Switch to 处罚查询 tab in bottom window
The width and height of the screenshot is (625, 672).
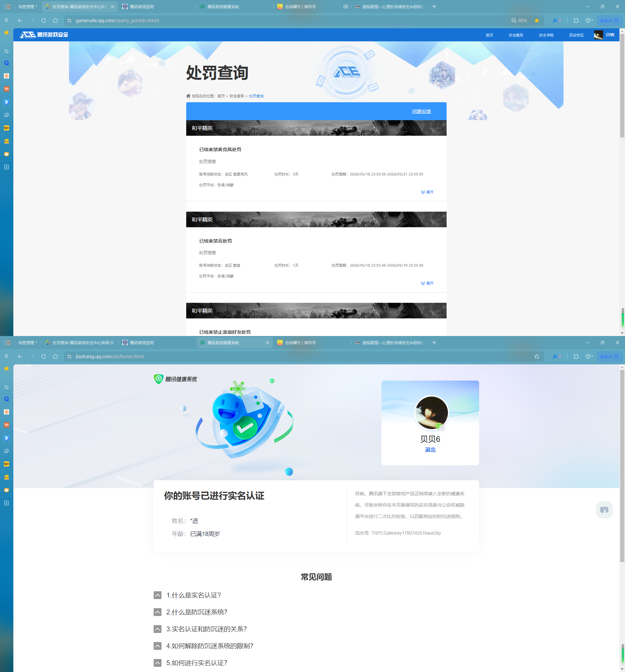coord(80,343)
